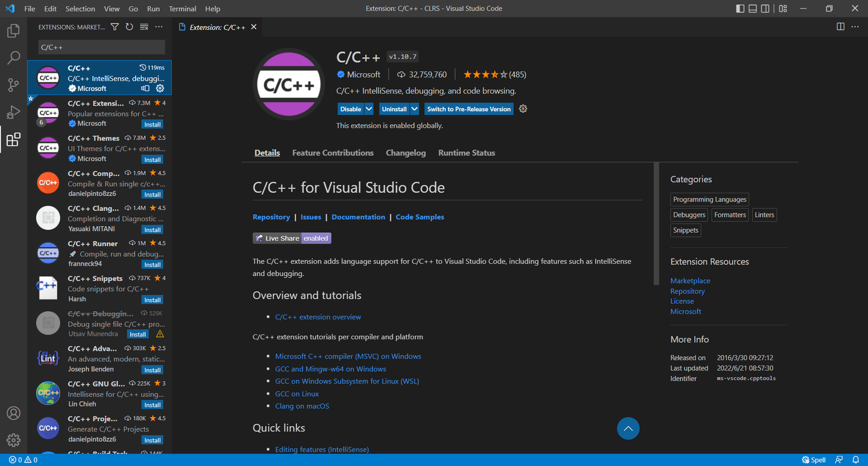Click the feedback icon in status bar
The width and height of the screenshot is (868, 466).
coord(838,460)
